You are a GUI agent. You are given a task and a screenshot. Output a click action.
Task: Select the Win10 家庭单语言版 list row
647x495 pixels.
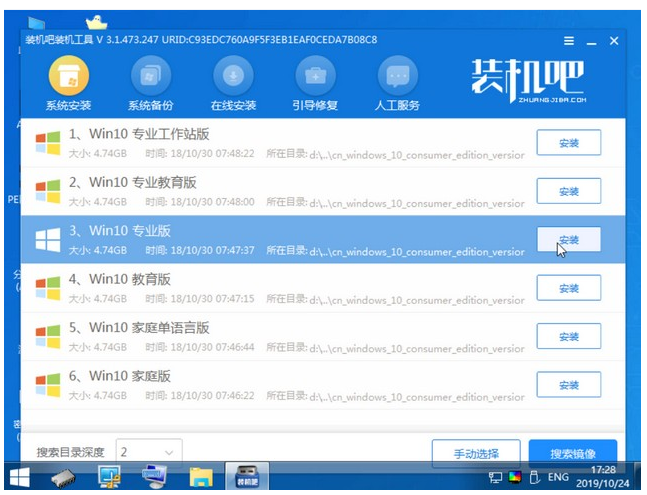(x=270, y=336)
